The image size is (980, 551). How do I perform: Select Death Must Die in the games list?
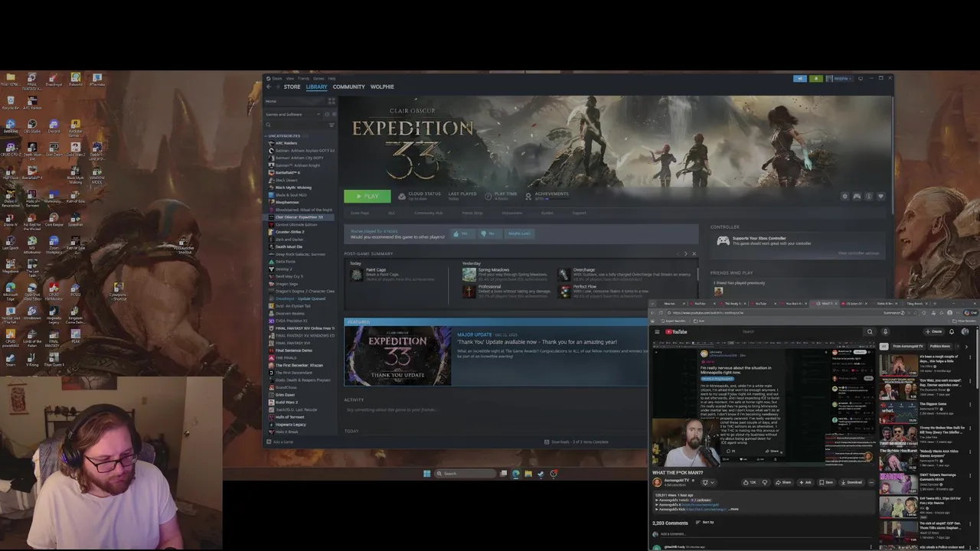point(289,246)
